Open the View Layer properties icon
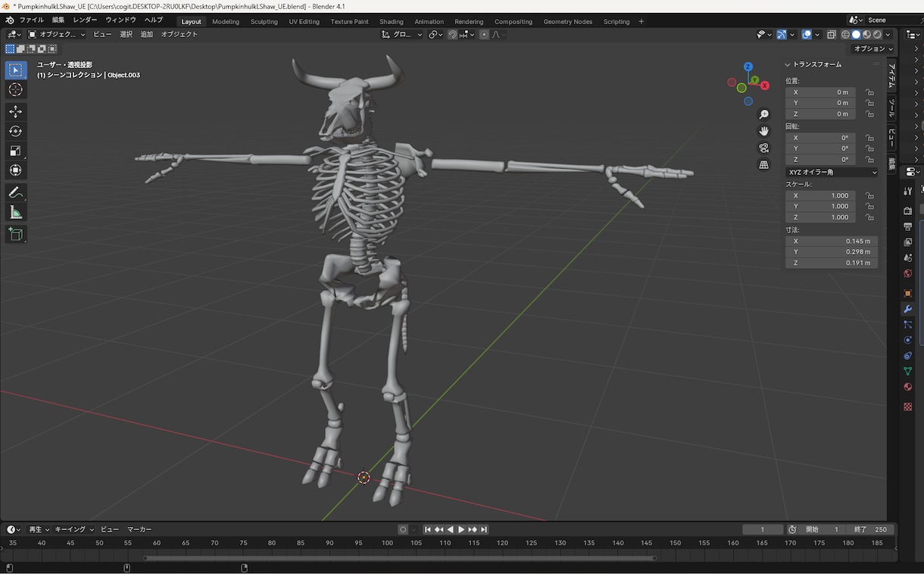This screenshot has width=924, height=574. tap(907, 242)
